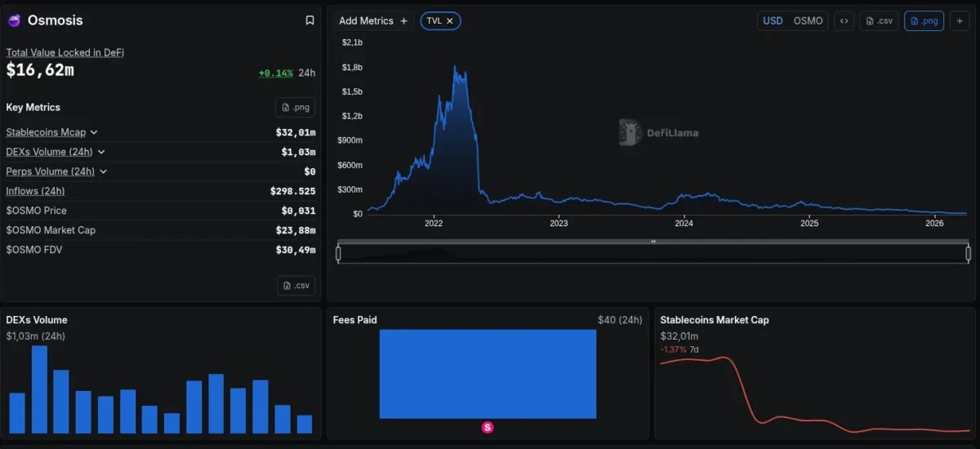
Task: Export chart data as .csv
Action: (880, 20)
